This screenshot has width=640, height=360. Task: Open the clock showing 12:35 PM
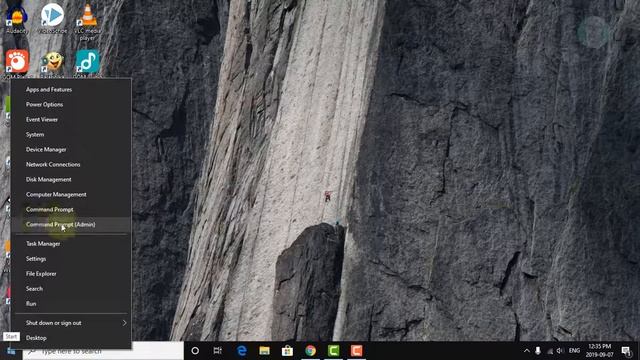[600, 351]
